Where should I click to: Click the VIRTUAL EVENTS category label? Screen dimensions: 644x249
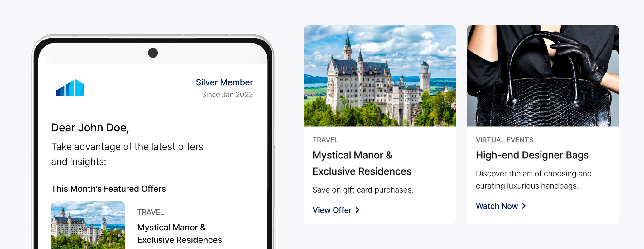click(504, 140)
